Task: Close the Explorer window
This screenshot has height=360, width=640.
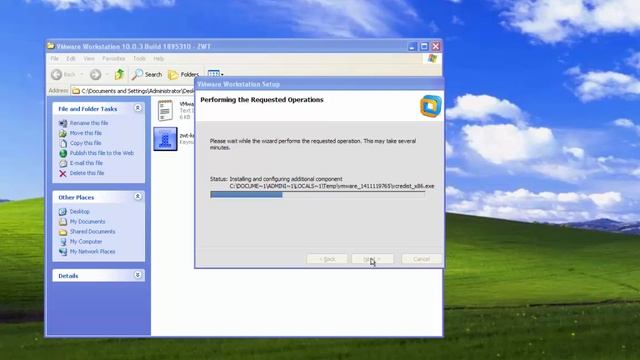Action: click(x=436, y=46)
